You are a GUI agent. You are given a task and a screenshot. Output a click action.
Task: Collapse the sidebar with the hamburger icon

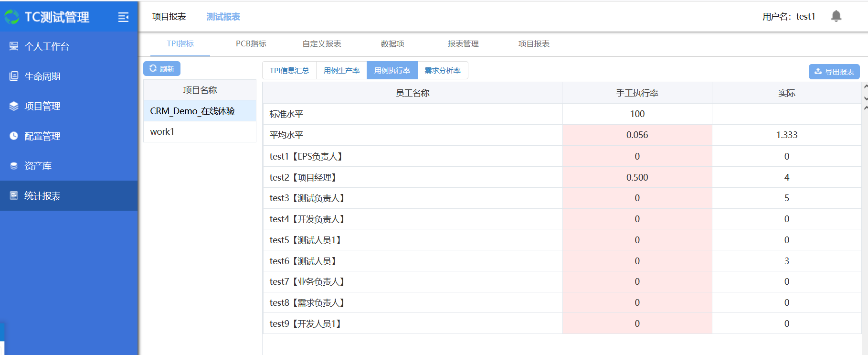pyautogui.click(x=123, y=17)
